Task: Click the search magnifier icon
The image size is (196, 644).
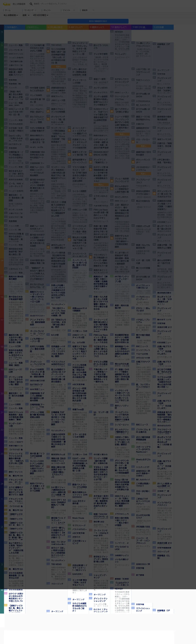Action: [x=31, y=4]
